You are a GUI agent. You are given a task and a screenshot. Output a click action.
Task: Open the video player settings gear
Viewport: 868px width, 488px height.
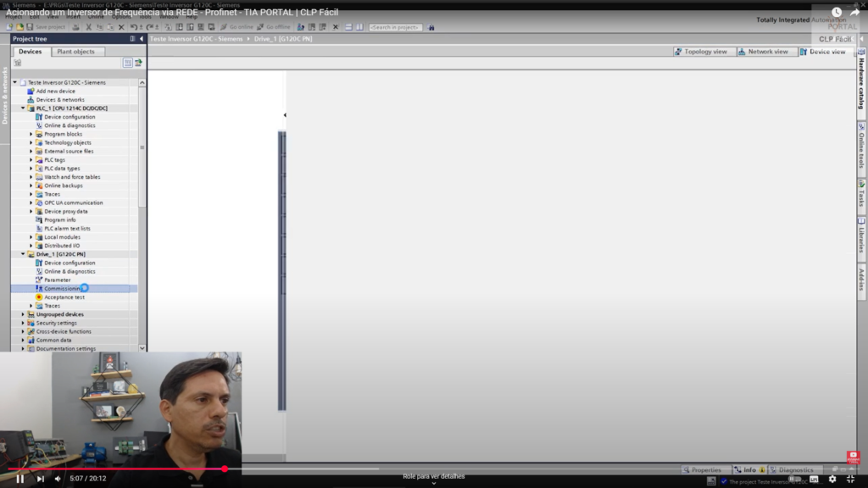832,480
